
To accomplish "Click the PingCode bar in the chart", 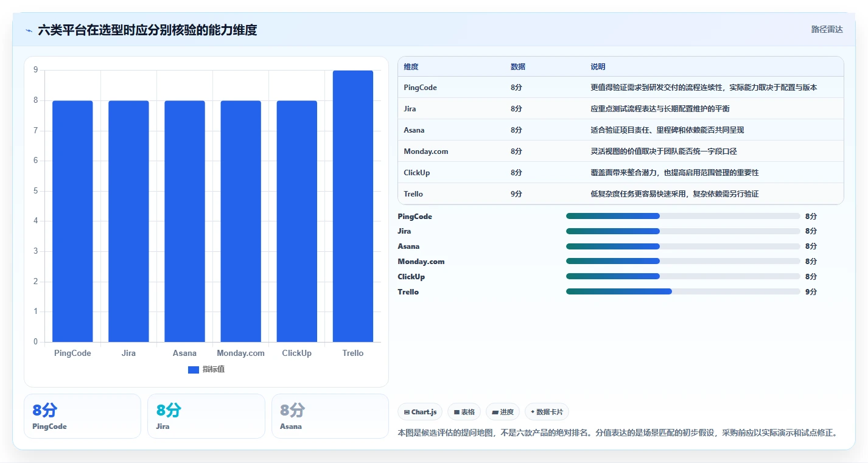I will click(72, 221).
